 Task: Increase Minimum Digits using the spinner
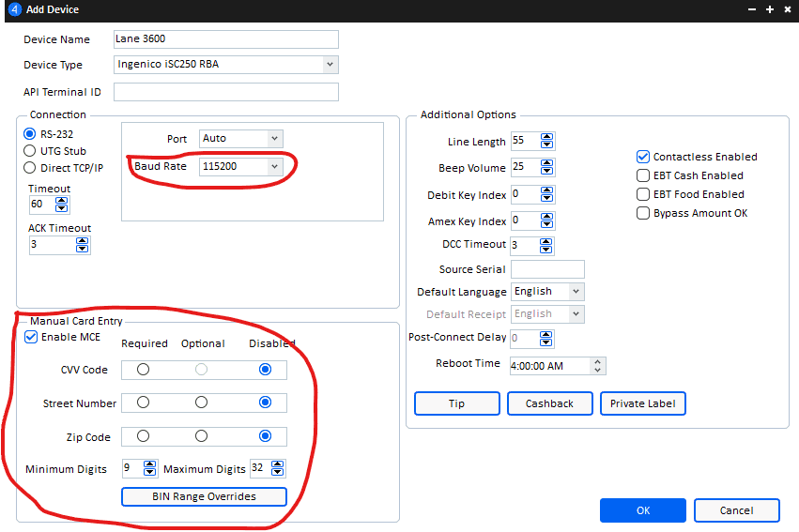(150, 464)
